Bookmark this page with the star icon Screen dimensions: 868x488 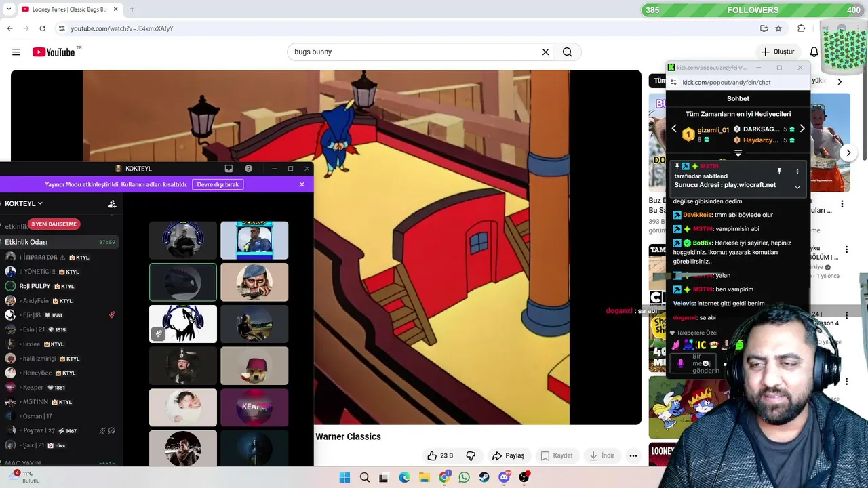(778, 28)
